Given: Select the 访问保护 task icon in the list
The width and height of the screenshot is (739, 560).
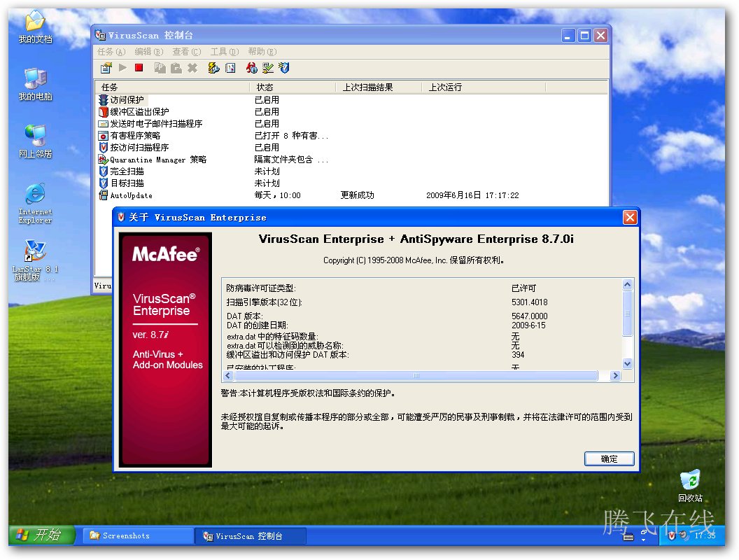Looking at the screenshot, I should (104, 100).
